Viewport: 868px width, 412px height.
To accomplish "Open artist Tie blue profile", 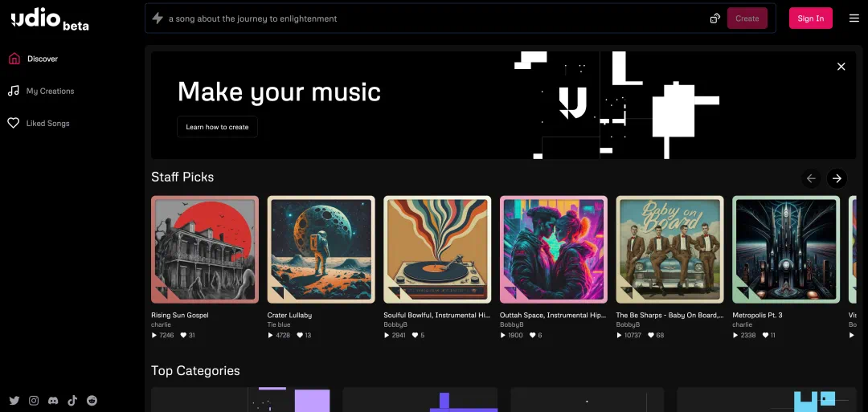I will (x=278, y=324).
